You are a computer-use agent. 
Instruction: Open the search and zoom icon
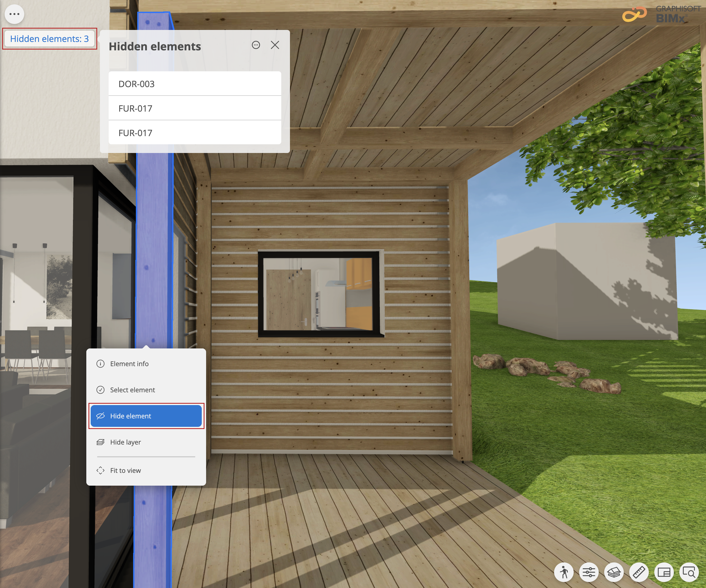coord(689,572)
